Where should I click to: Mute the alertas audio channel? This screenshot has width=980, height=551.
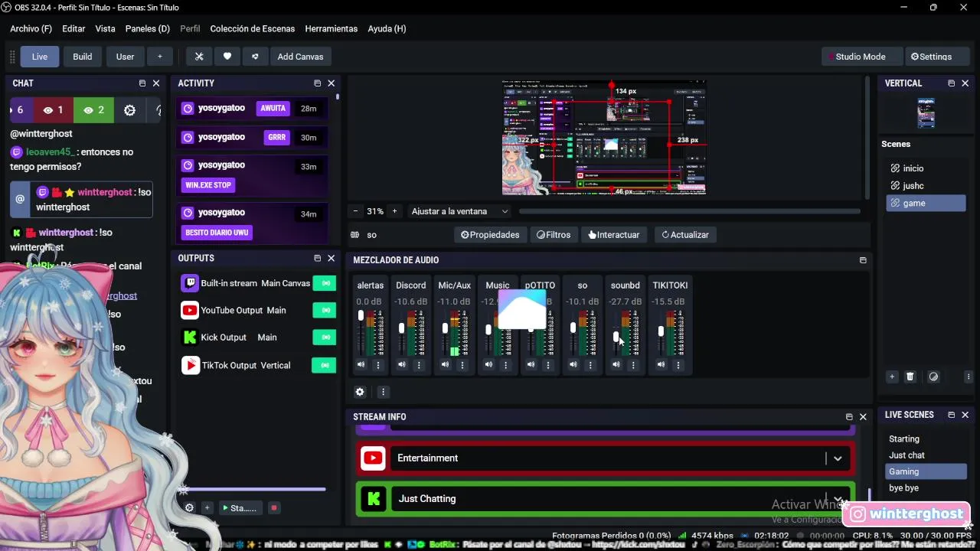pos(361,365)
